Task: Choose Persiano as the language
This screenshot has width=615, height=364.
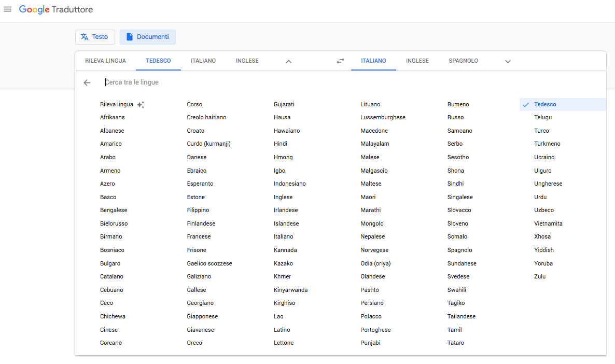Action: [372, 303]
